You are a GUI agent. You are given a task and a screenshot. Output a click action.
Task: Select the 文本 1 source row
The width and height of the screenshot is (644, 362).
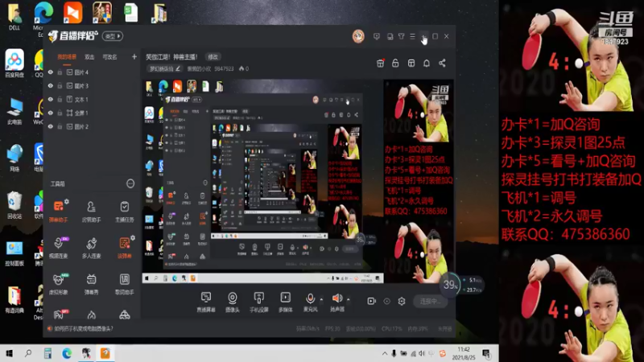[x=92, y=99]
